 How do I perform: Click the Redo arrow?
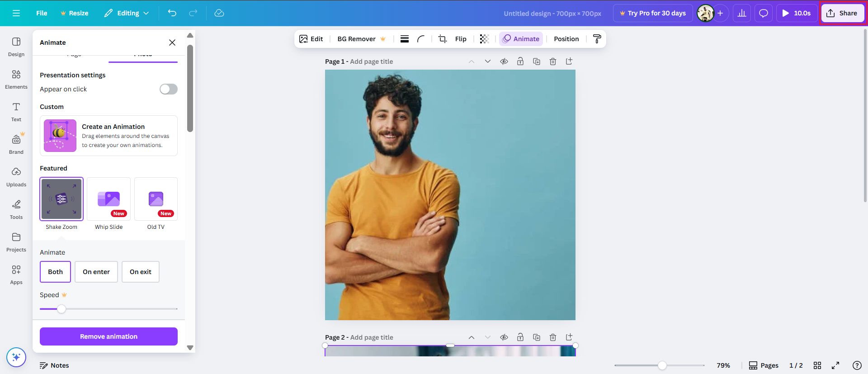tap(193, 13)
